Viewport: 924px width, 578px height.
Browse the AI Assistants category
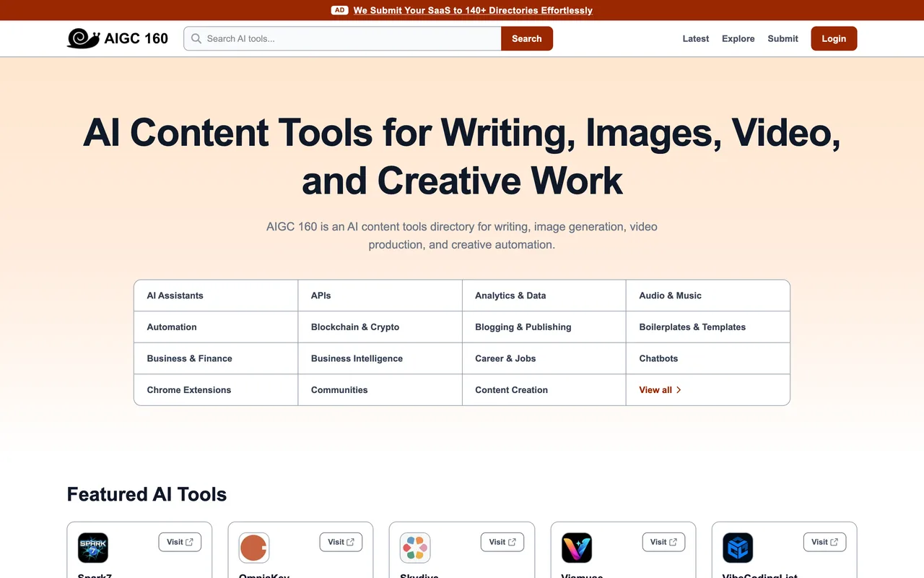(x=216, y=296)
